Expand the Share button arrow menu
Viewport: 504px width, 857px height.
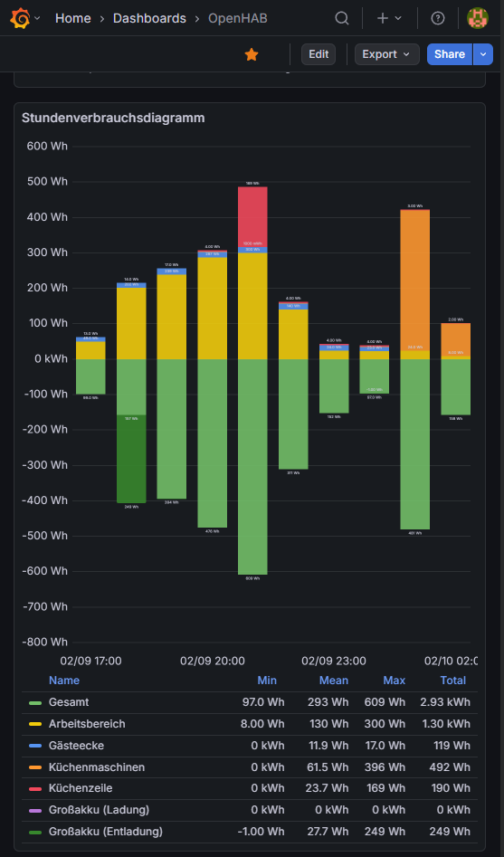coord(482,54)
